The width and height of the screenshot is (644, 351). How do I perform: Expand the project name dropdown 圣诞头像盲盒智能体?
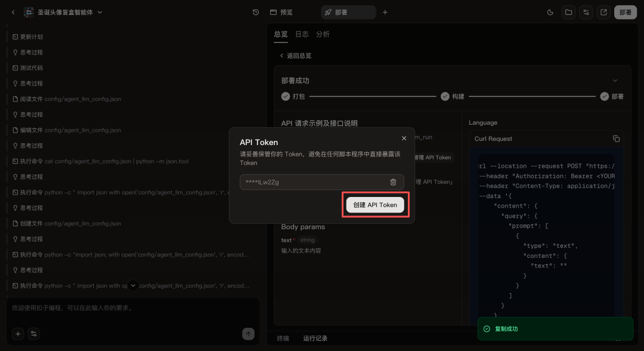click(100, 12)
